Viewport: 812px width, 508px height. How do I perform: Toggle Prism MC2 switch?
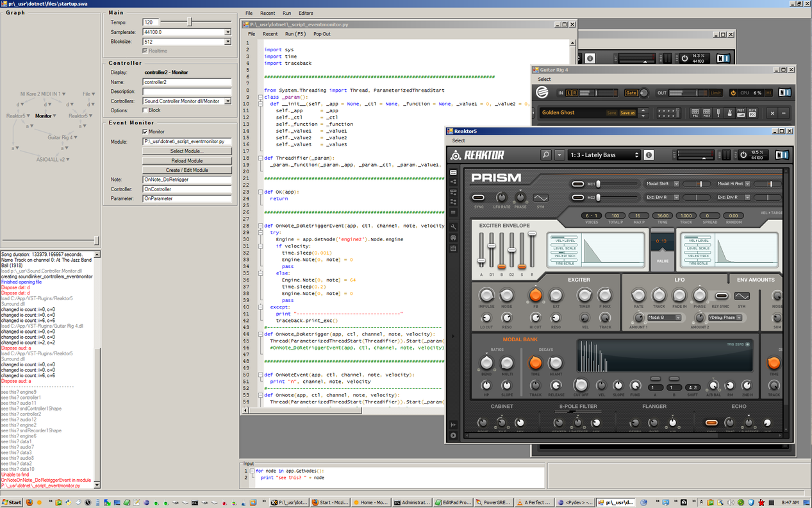pyautogui.click(x=577, y=198)
